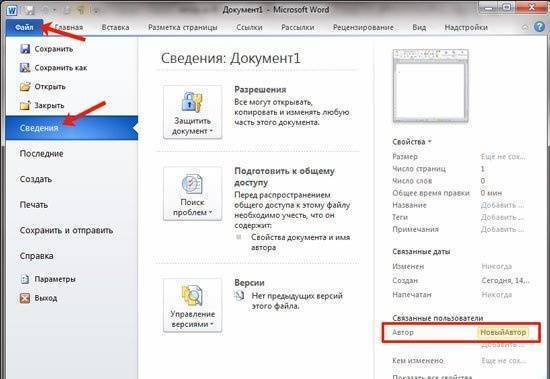Click the Разрешения section heading
This screenshot has width=550, height=379.
pos(260,90)
